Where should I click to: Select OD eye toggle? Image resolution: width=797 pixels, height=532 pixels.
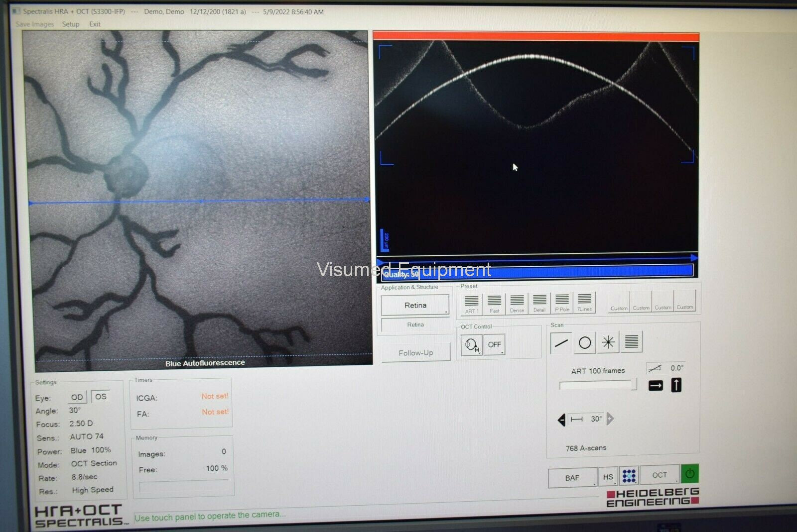click(x=77, y=397)
